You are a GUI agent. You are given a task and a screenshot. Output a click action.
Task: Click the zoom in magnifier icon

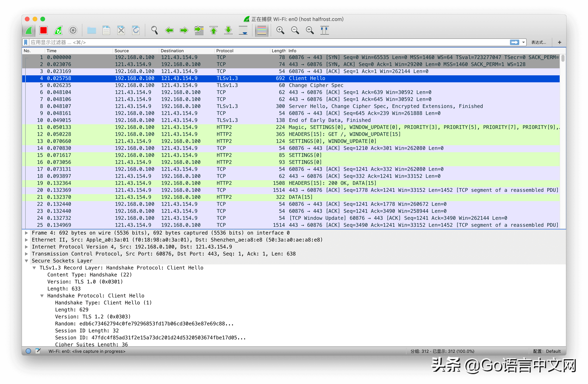280,30
